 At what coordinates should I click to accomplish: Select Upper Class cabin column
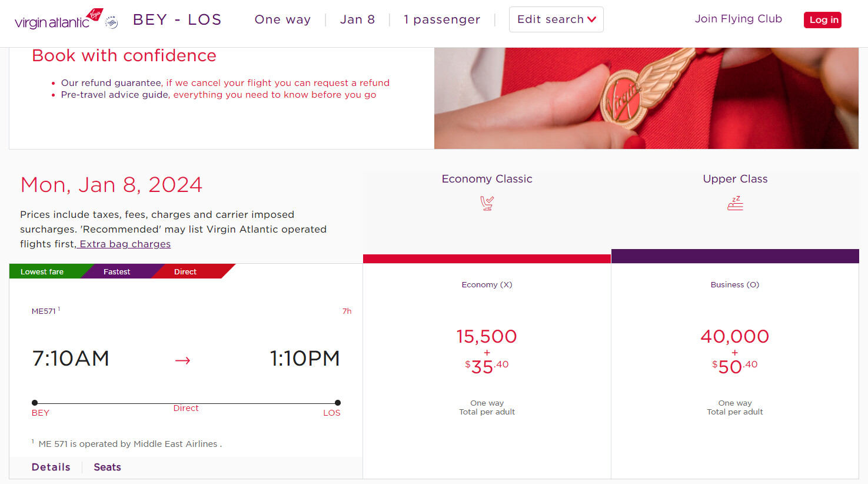click(735, 179)
